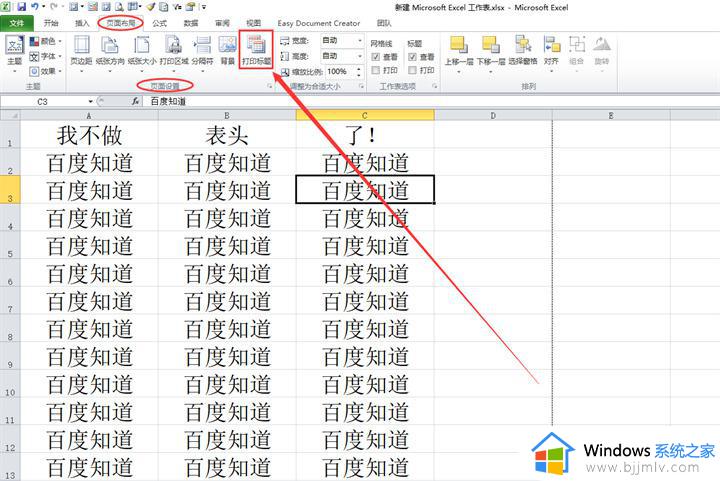This screenshot has height=481, width=720.
Task: Open the 工作表选项 dialog launcher
Action: point(434,86)
